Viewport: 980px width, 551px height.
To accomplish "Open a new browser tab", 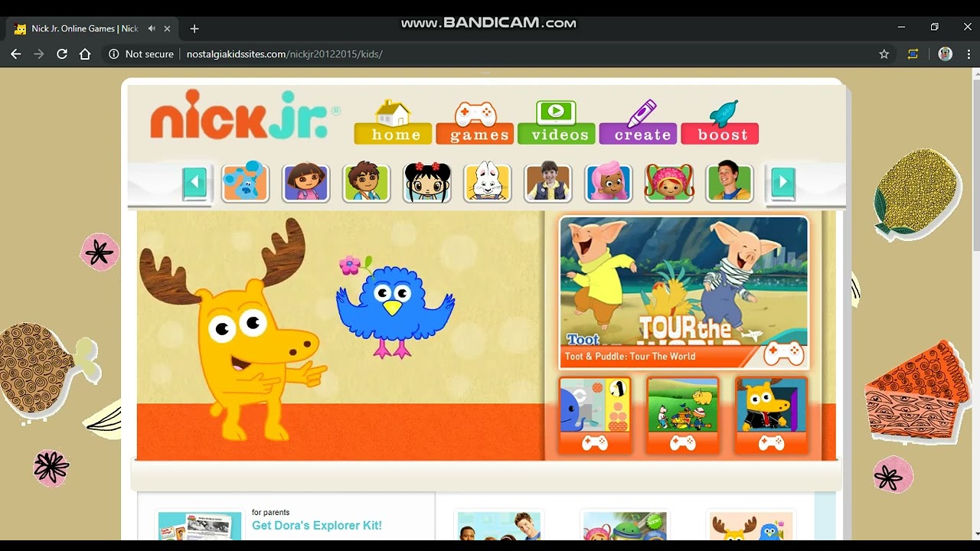I will (194, 28).
